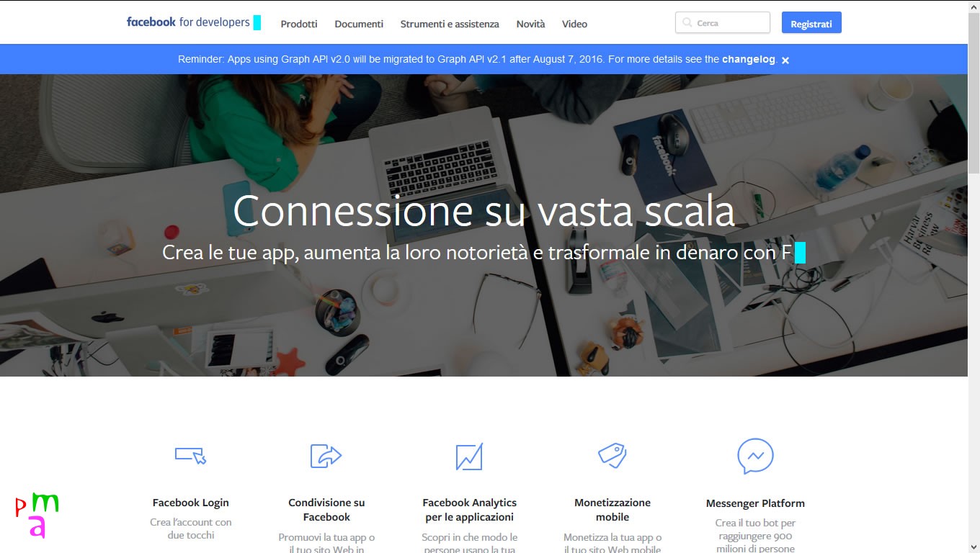Screen dimensions: 980x553
Task: Click the Registrati button
Action: (811, 23)
